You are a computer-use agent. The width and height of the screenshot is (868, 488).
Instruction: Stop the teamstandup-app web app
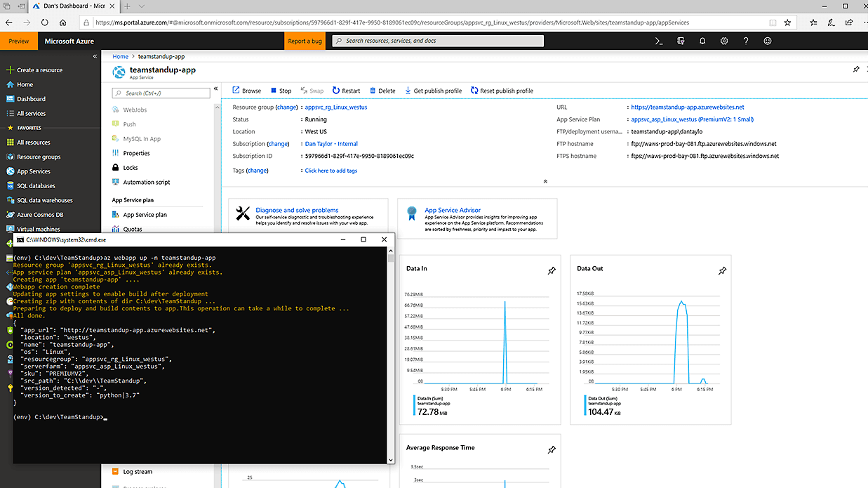point(281,91)
